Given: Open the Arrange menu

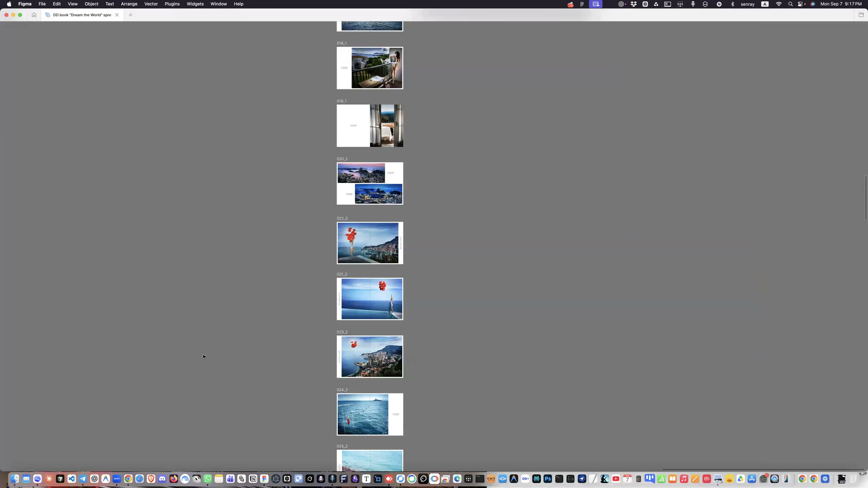Looking at the screenshot, I should pos(129,4).
